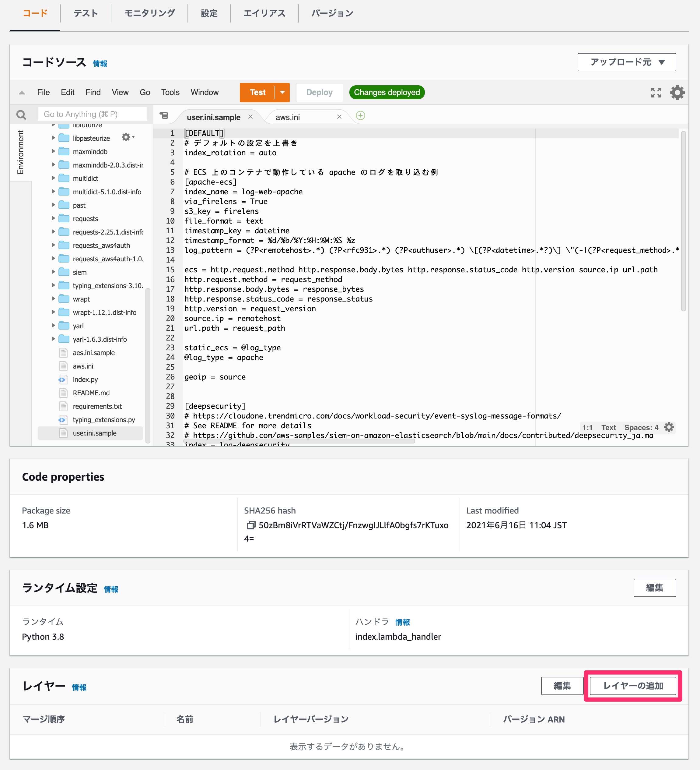This screenshot has height=770, width=700.
Task: Switch to the aws.ini editor tab
Action: [x=288, y=117]
